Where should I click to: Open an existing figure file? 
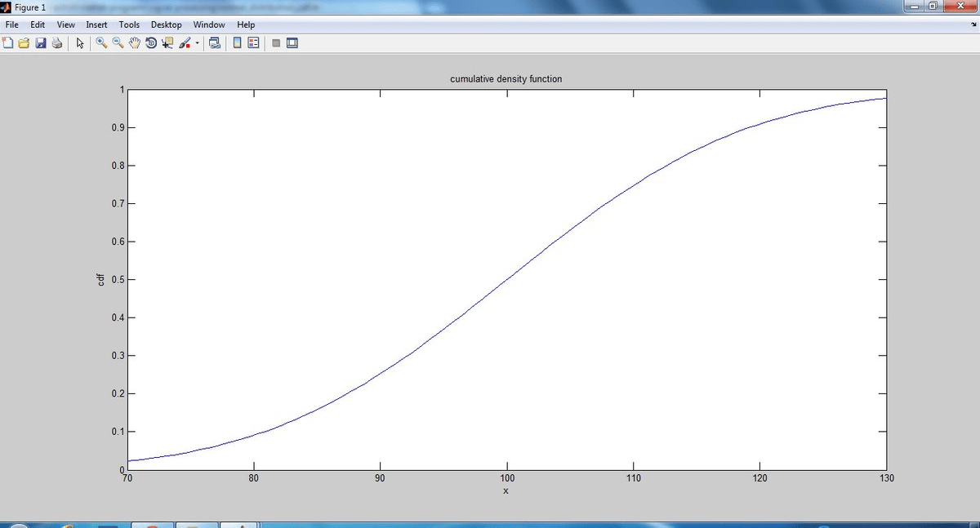pyautogui.click(x=24, y=42)
